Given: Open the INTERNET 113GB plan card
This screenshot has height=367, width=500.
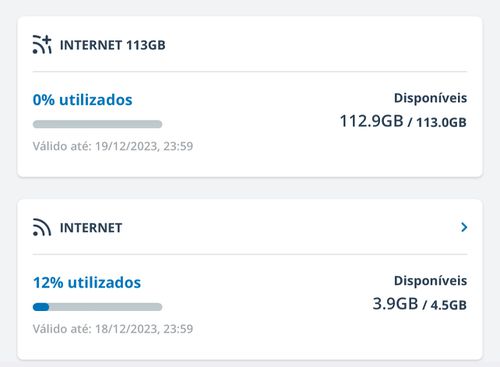Looking at the screenshot, I should [250, 97].
